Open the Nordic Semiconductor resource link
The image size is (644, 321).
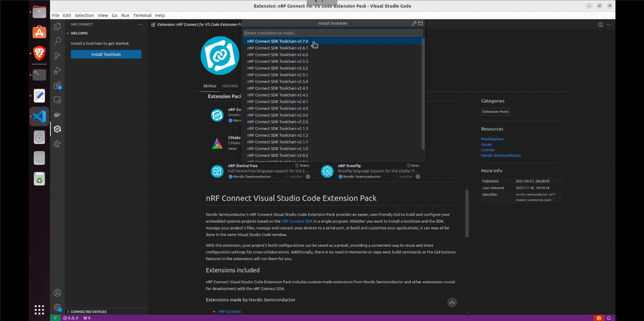point(501,155)
